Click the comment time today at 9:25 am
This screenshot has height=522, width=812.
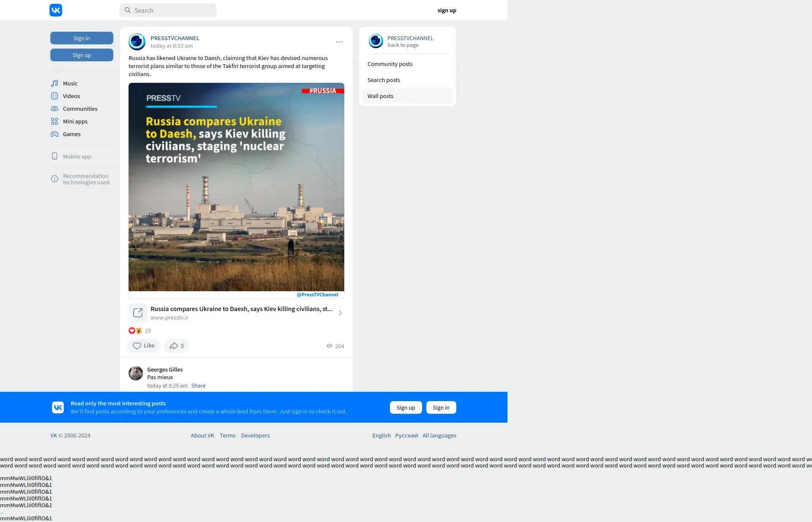167,385
